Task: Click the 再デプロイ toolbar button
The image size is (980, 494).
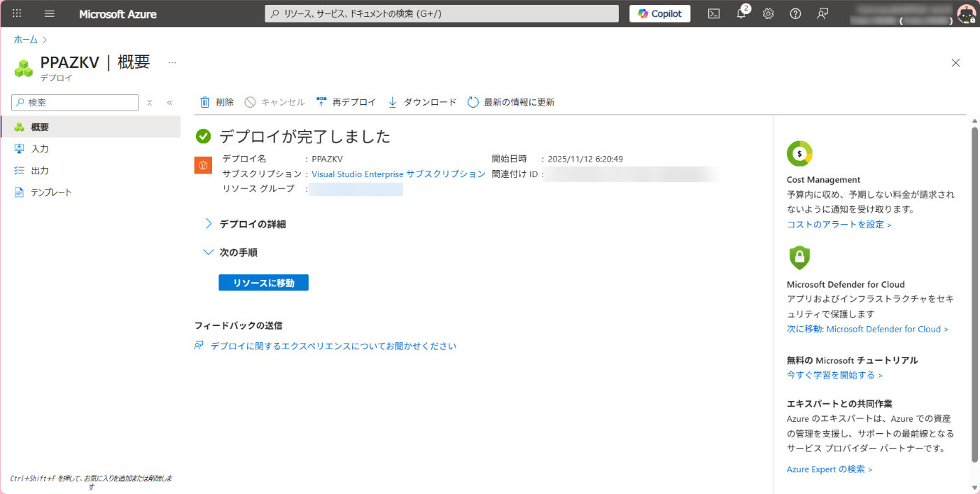Action: (x=346, y=102)
